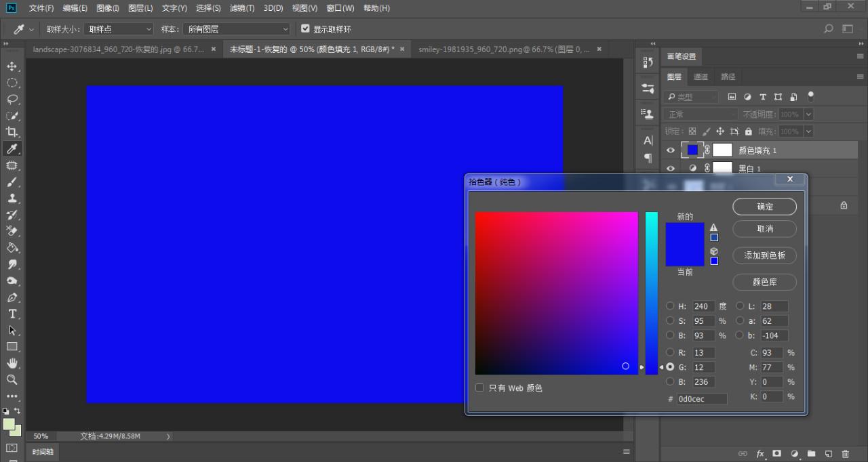Open the 滤镜(T) menu
Image resolution: width=868 pixels, height=462 pixels.
pyautogui.click(x=242, y=8)
